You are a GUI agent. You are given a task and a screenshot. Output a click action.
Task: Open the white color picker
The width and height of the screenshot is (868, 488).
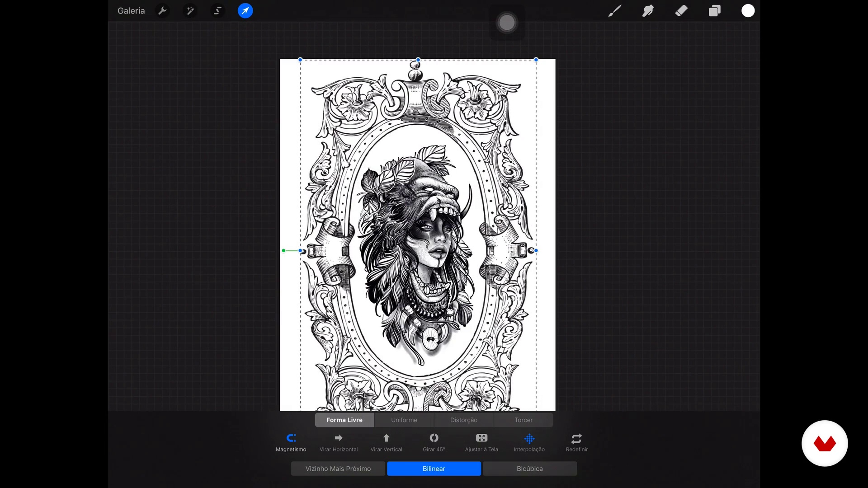pos(748,11)
